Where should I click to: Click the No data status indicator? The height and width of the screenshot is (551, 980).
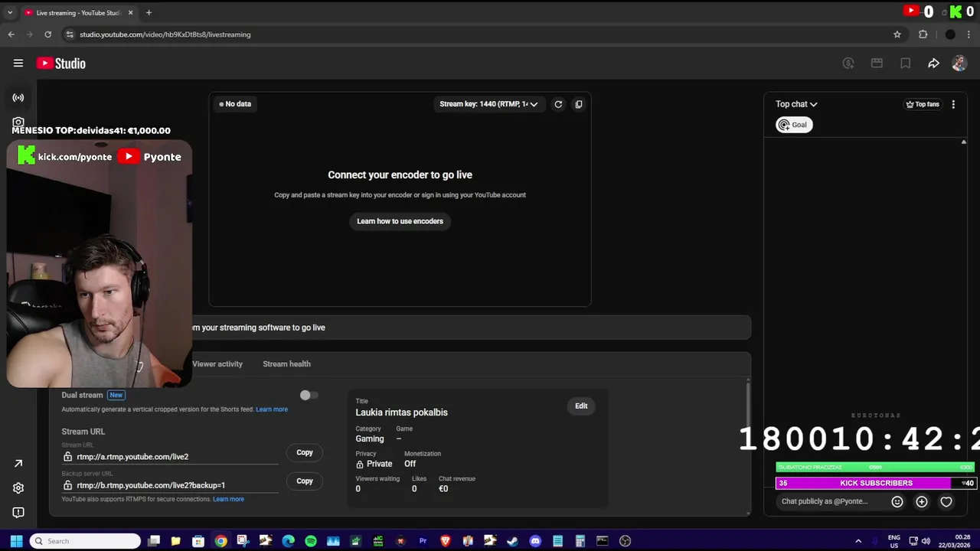[235, 104]
